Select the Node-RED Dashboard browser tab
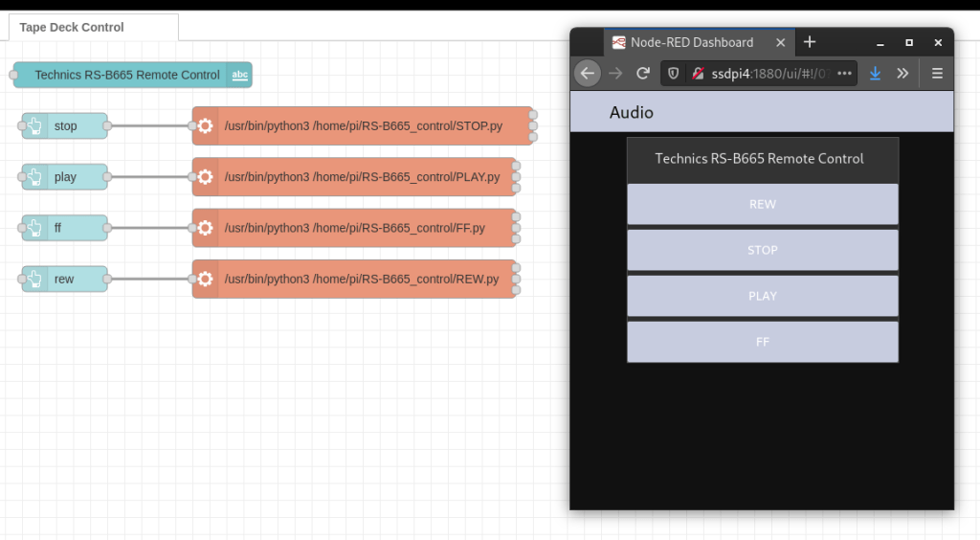This screenshot has width=980, height=540. click(x=691, y=42)
